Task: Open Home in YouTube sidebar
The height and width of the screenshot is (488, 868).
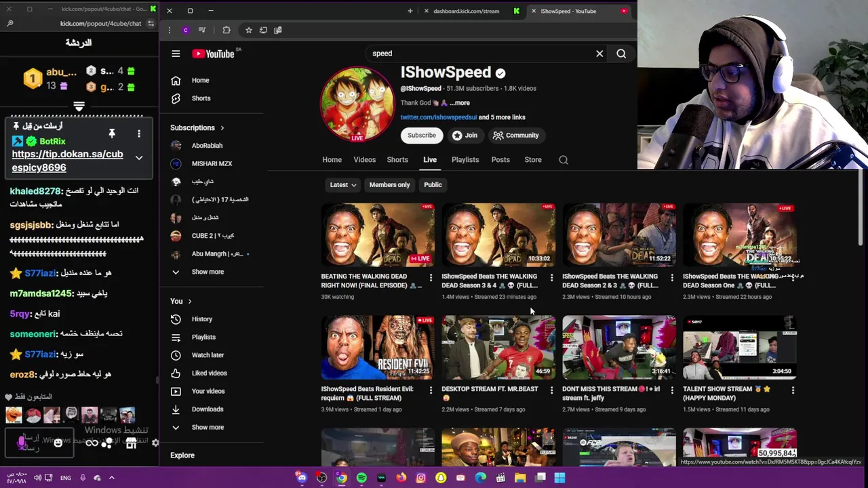Action: (x=200, y=80)
